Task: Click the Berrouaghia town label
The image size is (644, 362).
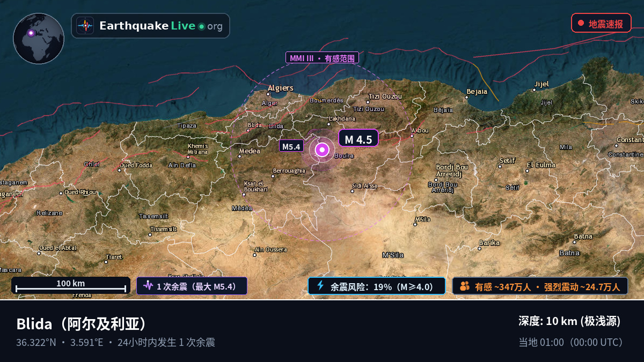Action: [289, 171]
